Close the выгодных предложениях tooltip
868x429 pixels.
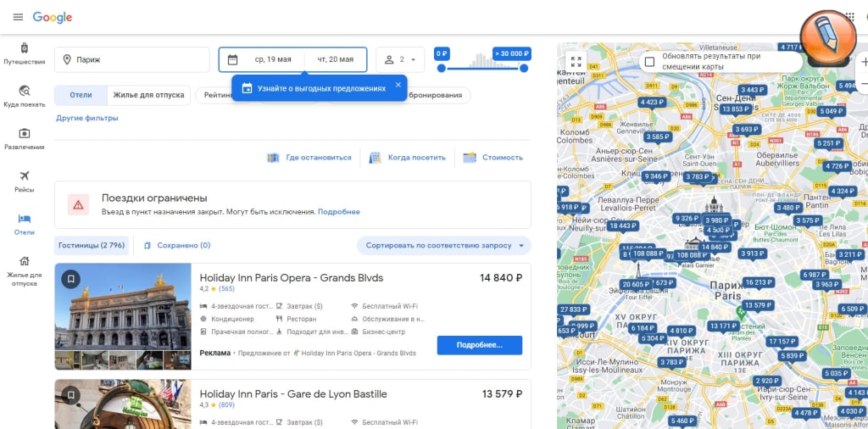pos(398,86)
